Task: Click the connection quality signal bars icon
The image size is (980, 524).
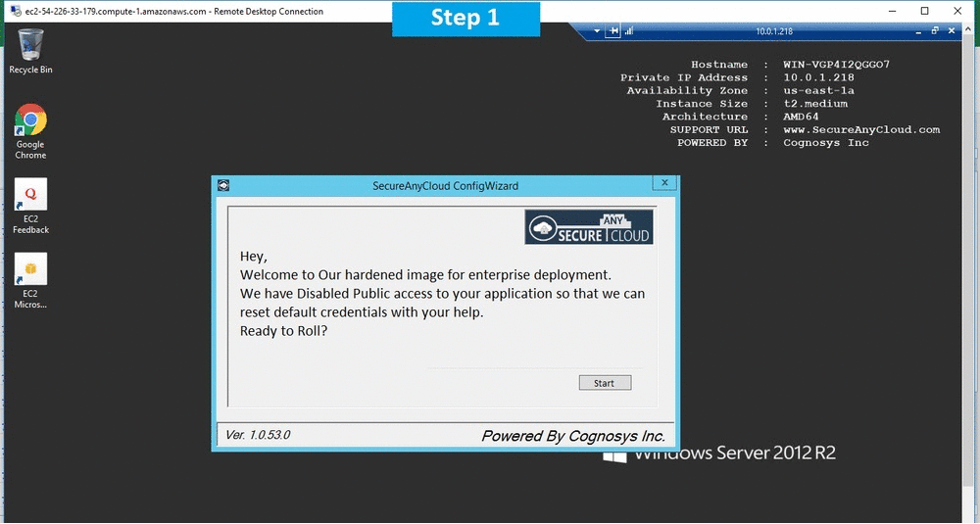Action: point(629,31)
